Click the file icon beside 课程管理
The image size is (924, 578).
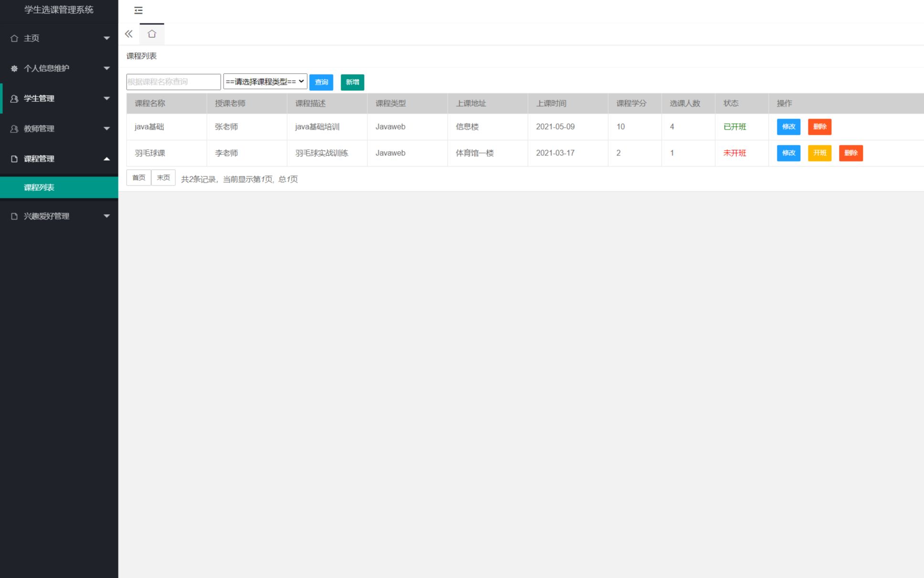coord(14,159)
